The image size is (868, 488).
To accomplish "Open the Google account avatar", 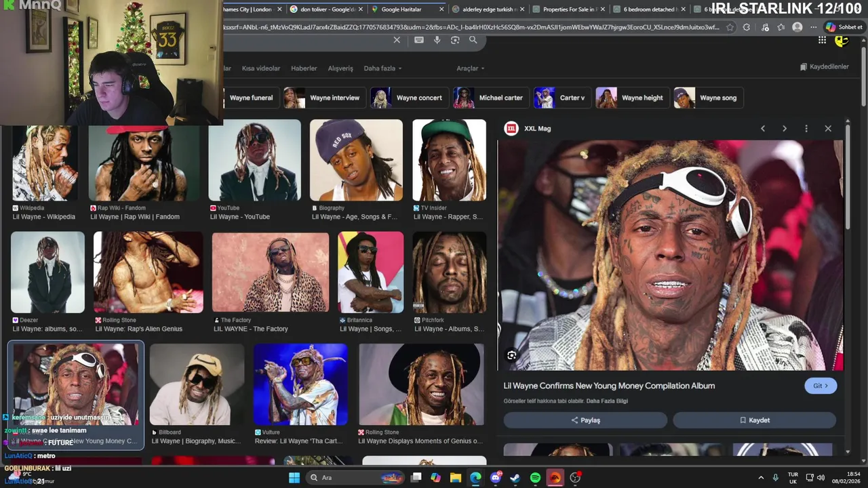I will [x=842, y=40].
